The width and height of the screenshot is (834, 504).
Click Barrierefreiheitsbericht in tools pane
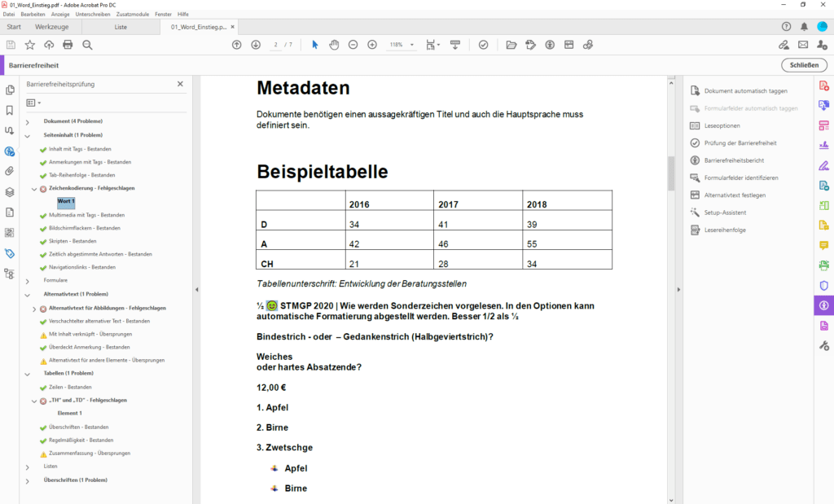pyautogui.click(x=734, y=160)
